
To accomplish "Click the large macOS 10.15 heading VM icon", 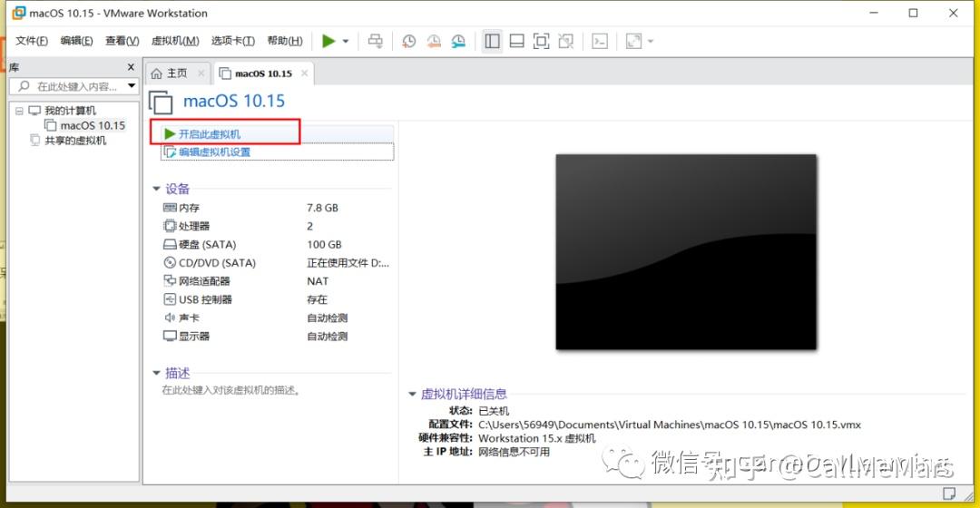I will point(161,102).
